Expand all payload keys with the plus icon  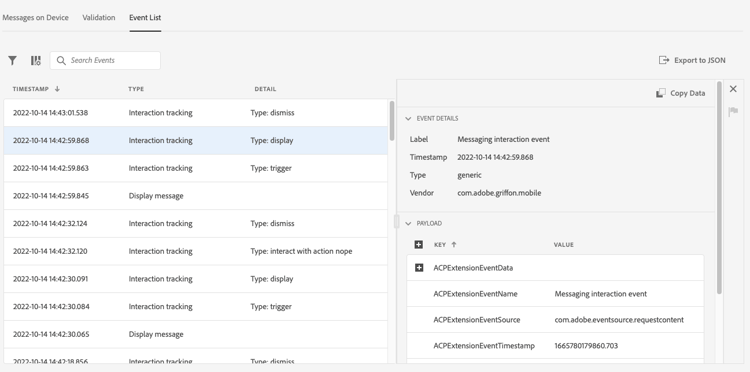tap(419, 244)
